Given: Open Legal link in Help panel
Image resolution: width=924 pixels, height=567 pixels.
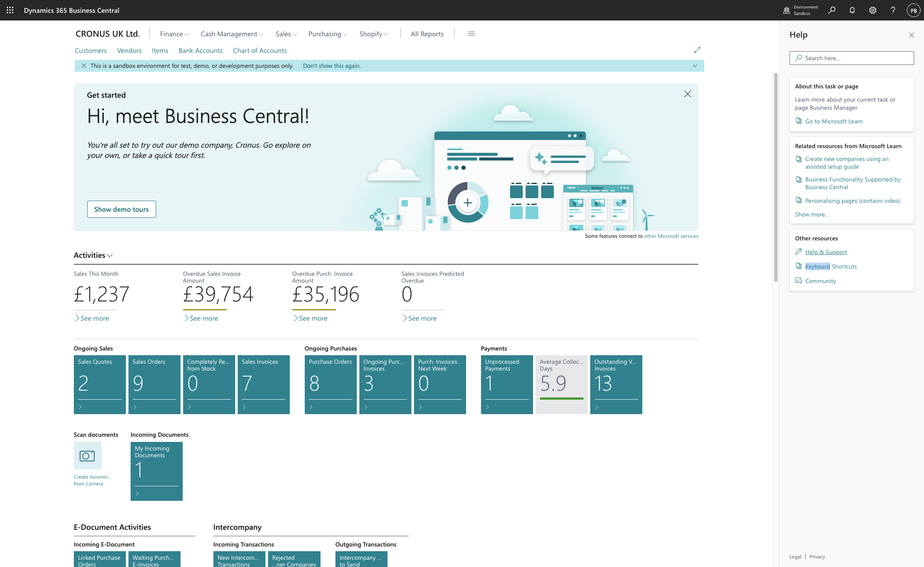Looking at the screenshot, I should point(796,556).
